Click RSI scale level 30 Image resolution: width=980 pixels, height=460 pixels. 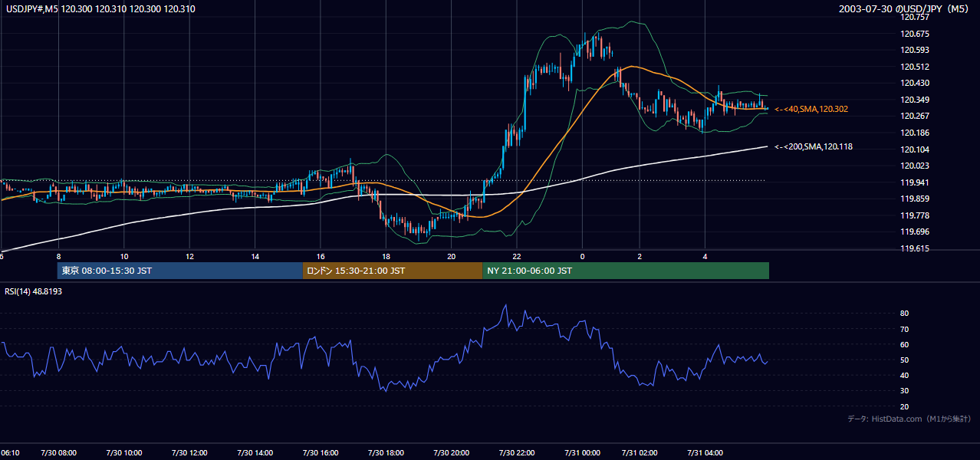(x=905, y=391)
